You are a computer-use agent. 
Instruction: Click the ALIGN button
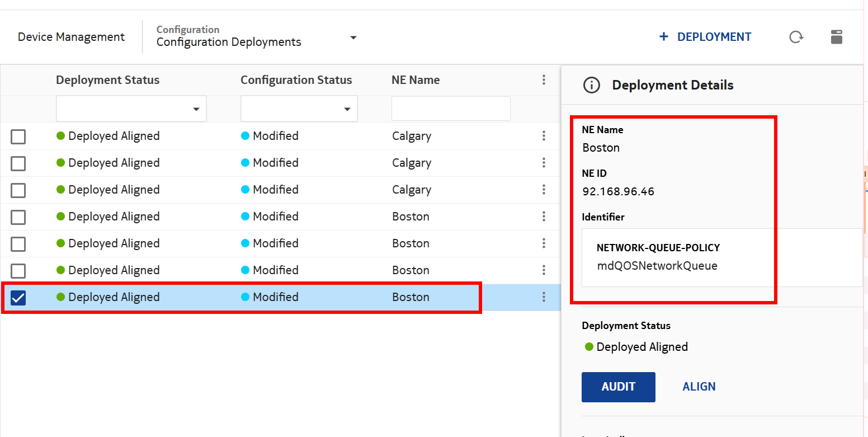[699, 387]
